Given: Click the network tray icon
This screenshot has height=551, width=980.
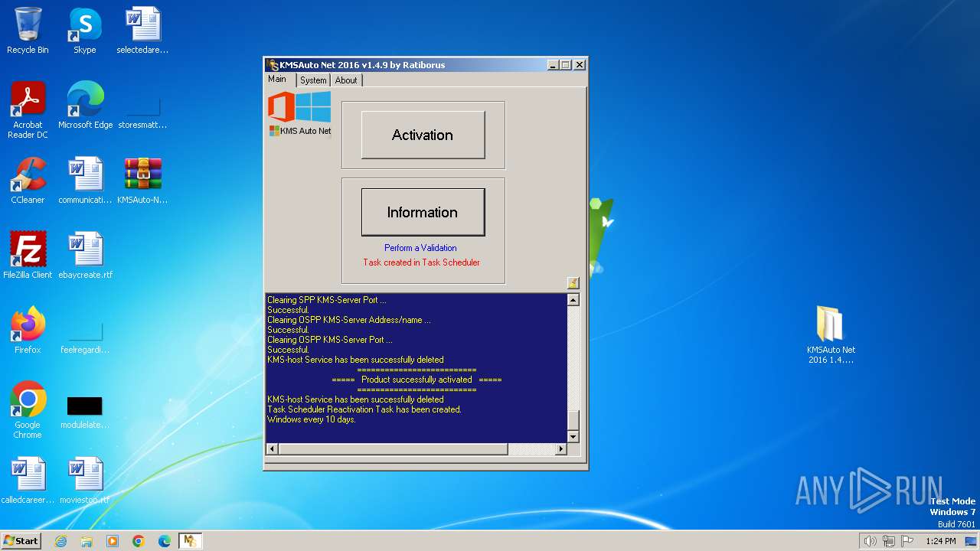Looking at the screenshot, I should coord(889,541).
